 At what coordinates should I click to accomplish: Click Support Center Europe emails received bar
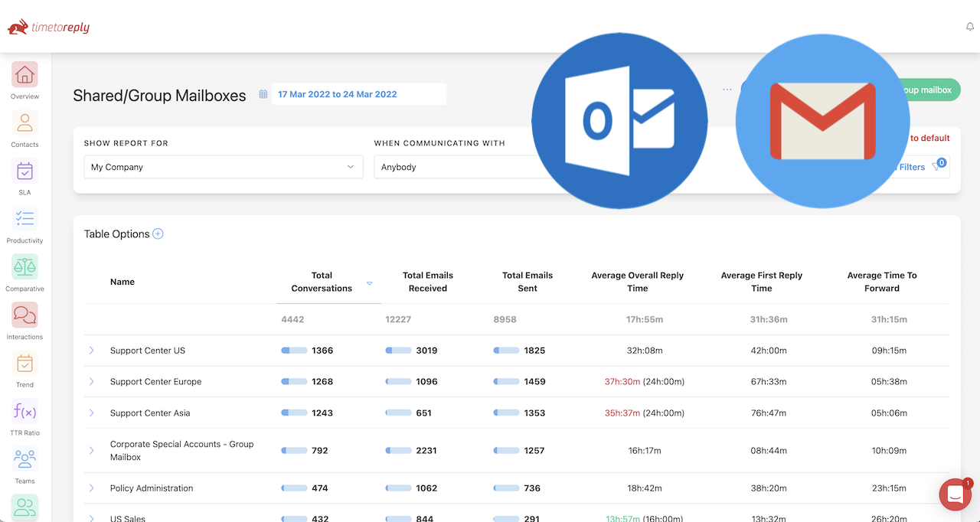(398, 382)
